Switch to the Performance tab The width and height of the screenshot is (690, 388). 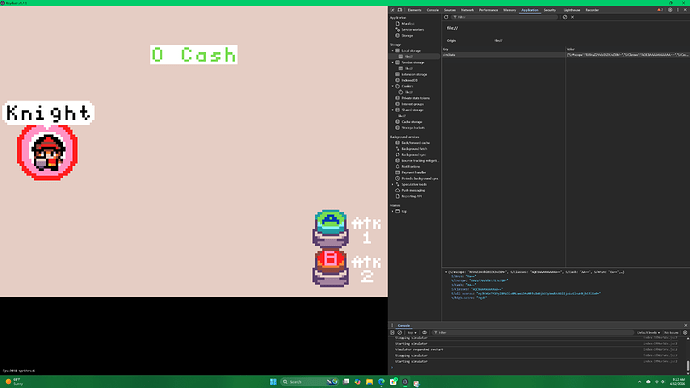(x=488, y=10)
